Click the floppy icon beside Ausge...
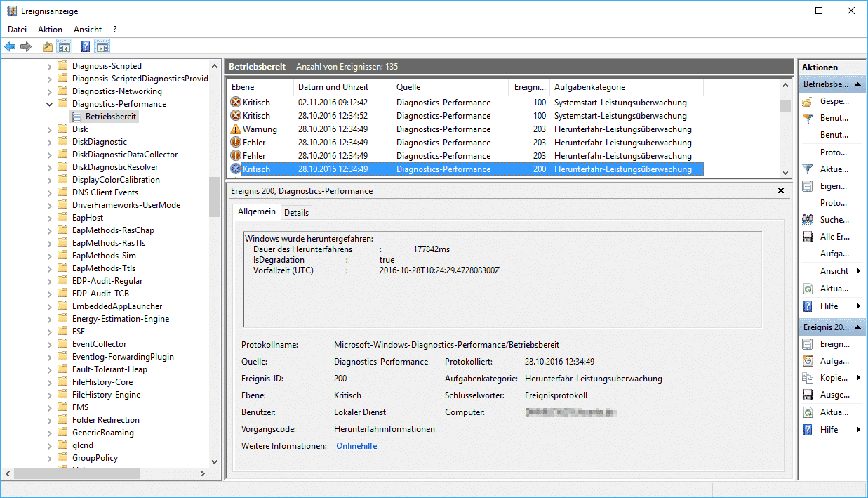The image size is (868, 498). click(x=808, y=395)
